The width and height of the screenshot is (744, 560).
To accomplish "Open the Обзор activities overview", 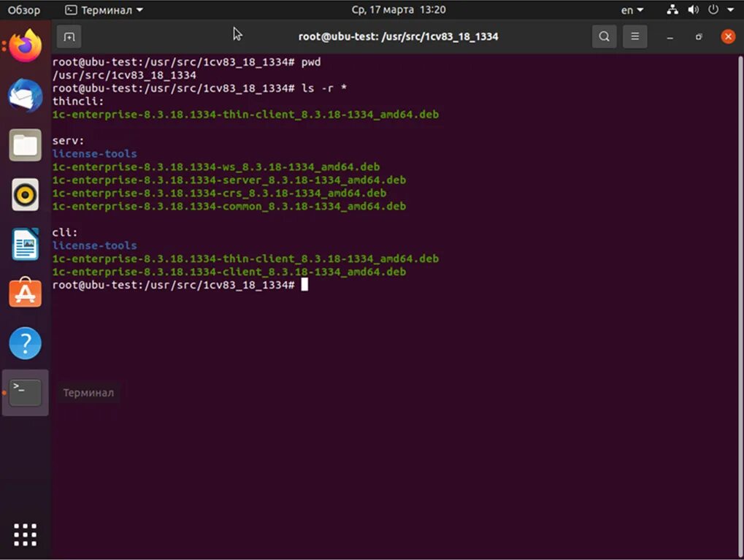I will pos(23,10).
